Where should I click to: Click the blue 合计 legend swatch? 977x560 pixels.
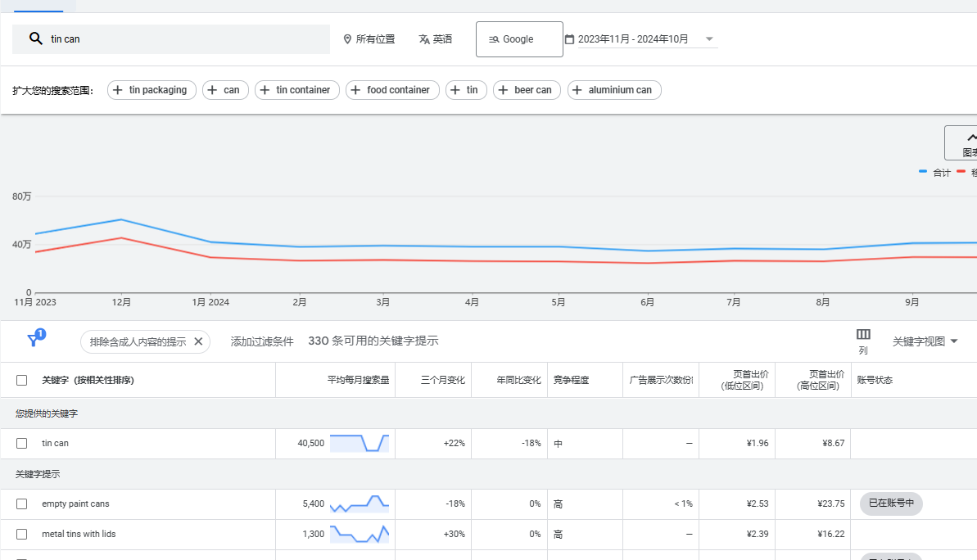923,171
